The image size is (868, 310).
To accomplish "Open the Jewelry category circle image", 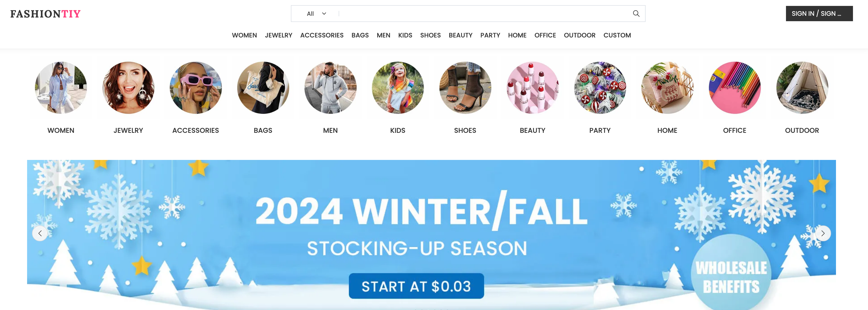I will [x=128, y=88].
